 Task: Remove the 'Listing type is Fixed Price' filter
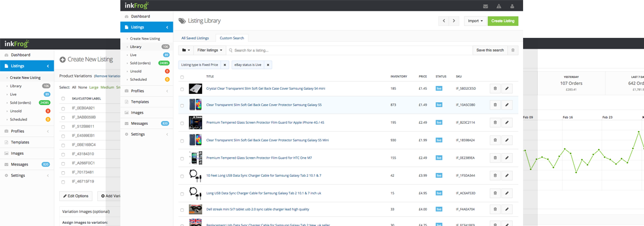(x=225, y=65)
